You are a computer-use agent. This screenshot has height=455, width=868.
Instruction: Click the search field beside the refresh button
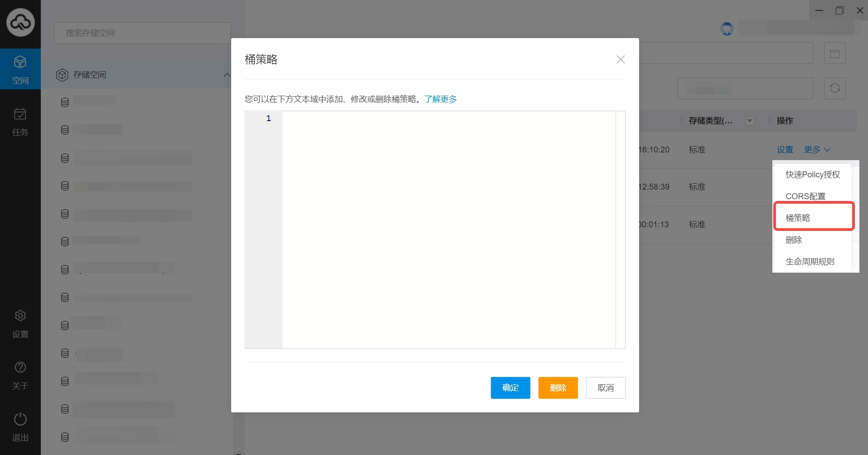tap(745, 88)
